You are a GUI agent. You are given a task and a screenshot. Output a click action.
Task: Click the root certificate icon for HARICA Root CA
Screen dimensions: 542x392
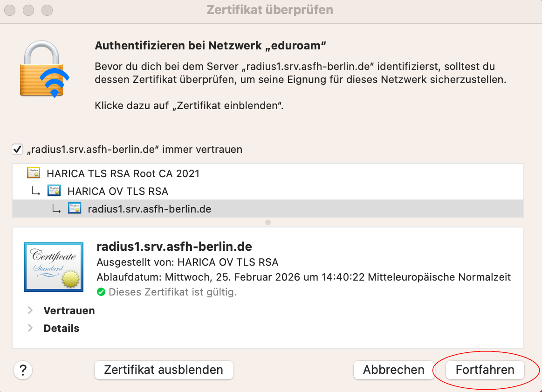34,172
